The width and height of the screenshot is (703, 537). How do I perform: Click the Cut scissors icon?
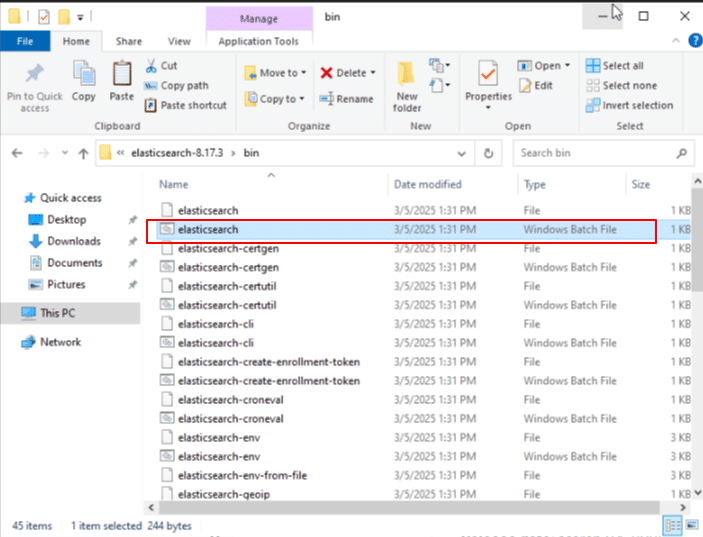[x=151, y=66]
